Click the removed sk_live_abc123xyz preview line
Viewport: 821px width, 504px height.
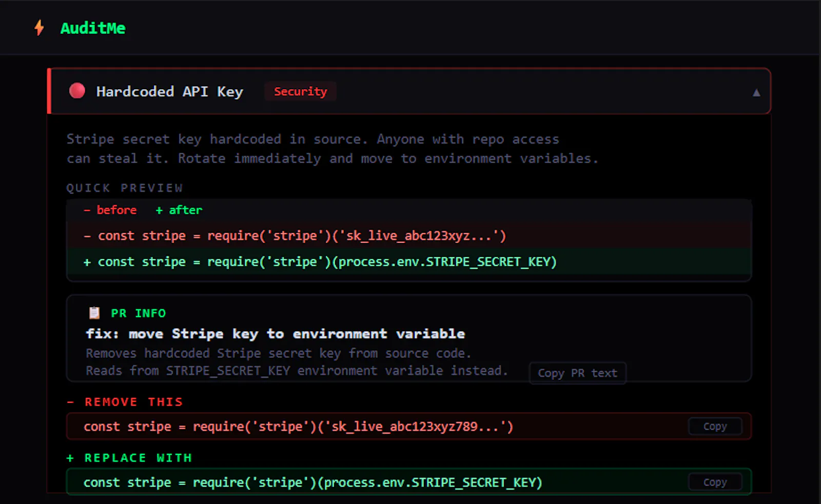coord(409,236)
